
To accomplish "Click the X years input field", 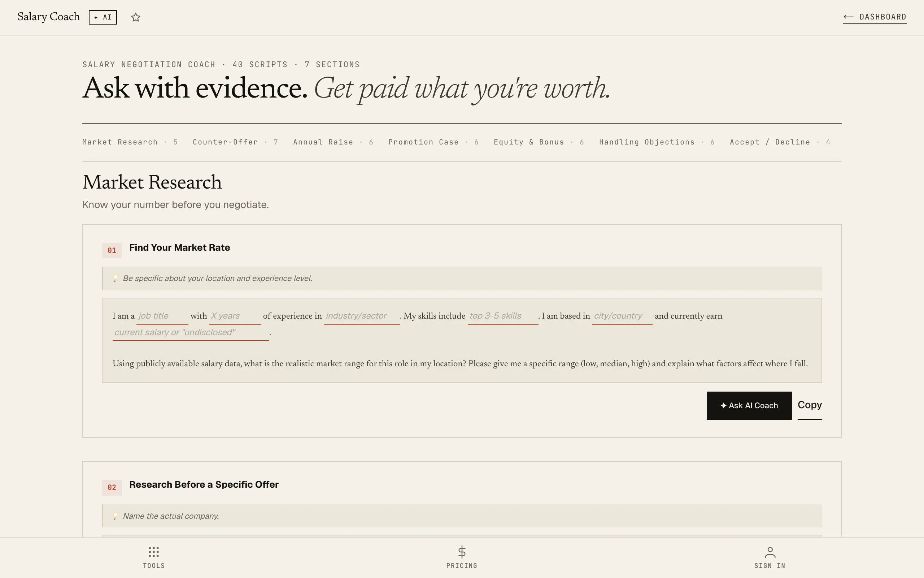I will click(235, 316).
